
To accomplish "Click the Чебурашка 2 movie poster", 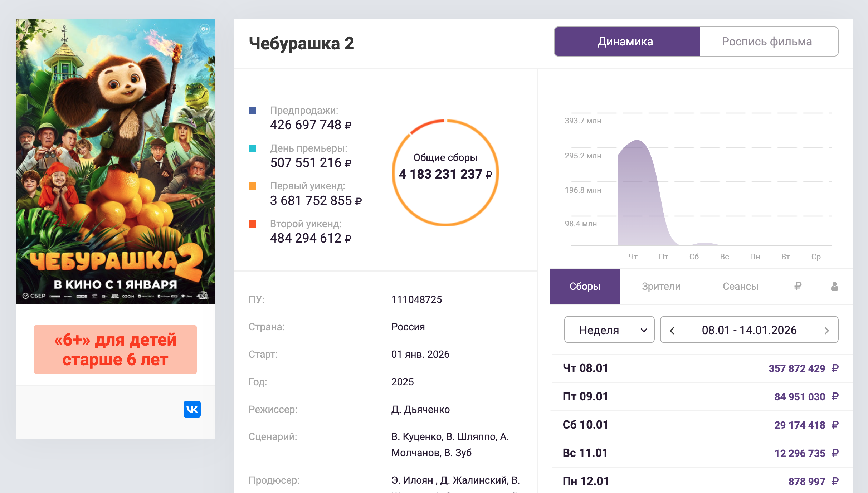I will tap(115, 161).
